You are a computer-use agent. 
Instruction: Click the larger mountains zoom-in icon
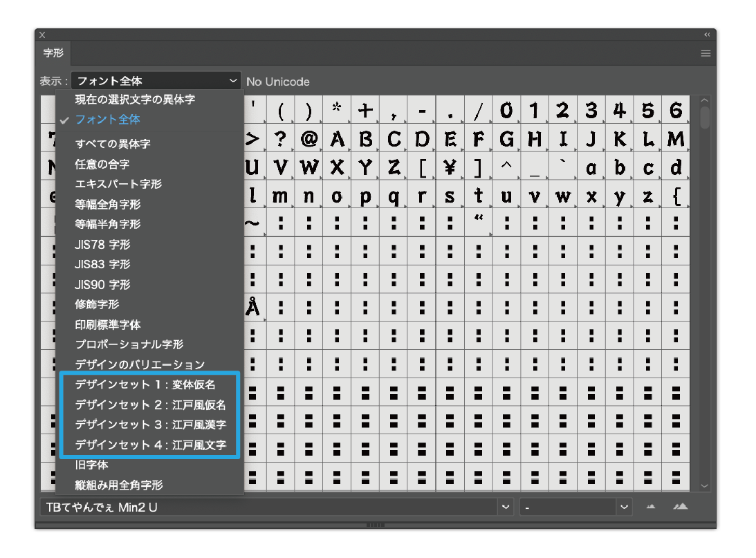(681, 507)
